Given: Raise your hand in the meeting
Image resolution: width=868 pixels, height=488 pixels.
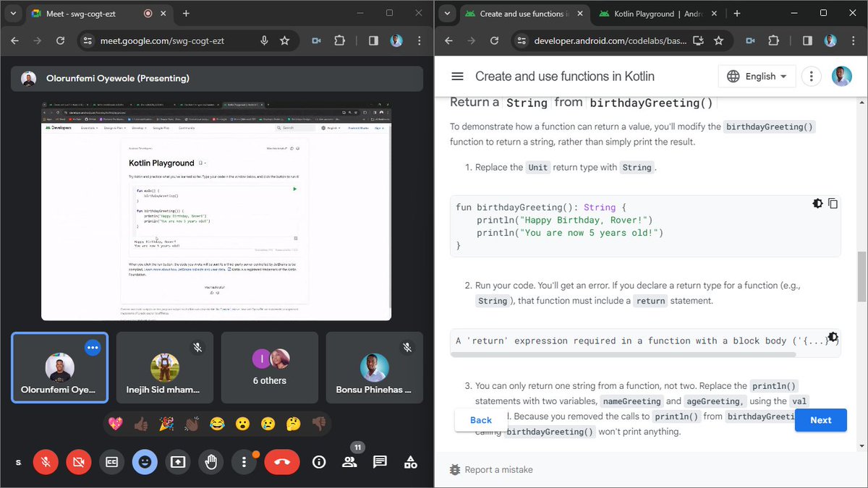Looking at the screenshot, I should (211, 462).
